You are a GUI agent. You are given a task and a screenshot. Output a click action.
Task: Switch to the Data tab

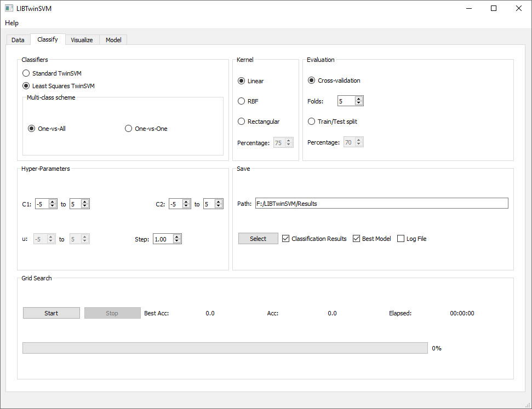(x=18, y=39)
